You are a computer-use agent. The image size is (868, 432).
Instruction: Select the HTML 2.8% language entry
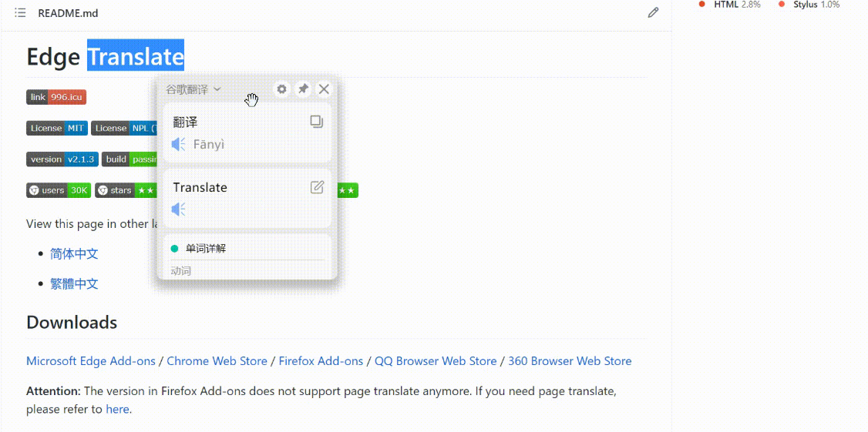(x=729, y=5)
